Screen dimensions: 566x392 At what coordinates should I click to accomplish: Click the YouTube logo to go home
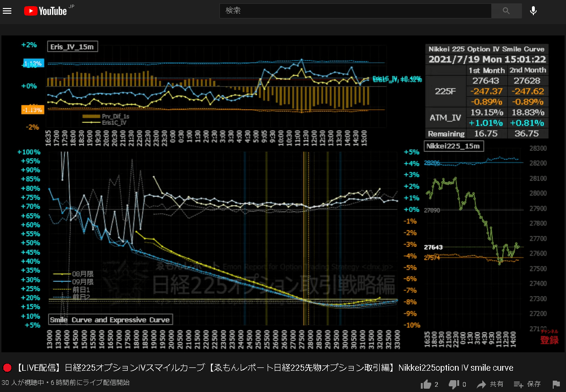pyautogui.click(x=45, y=11)
